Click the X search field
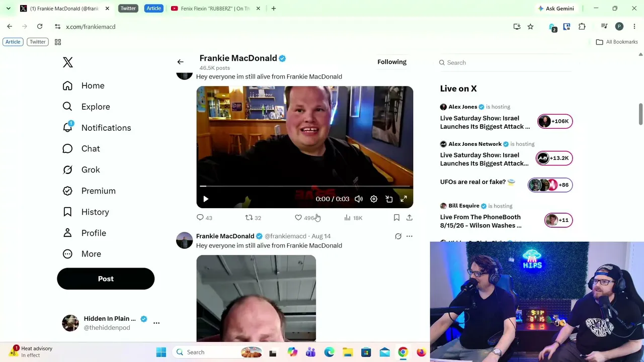Screen dimensions: 644x362 click(506, 62)
